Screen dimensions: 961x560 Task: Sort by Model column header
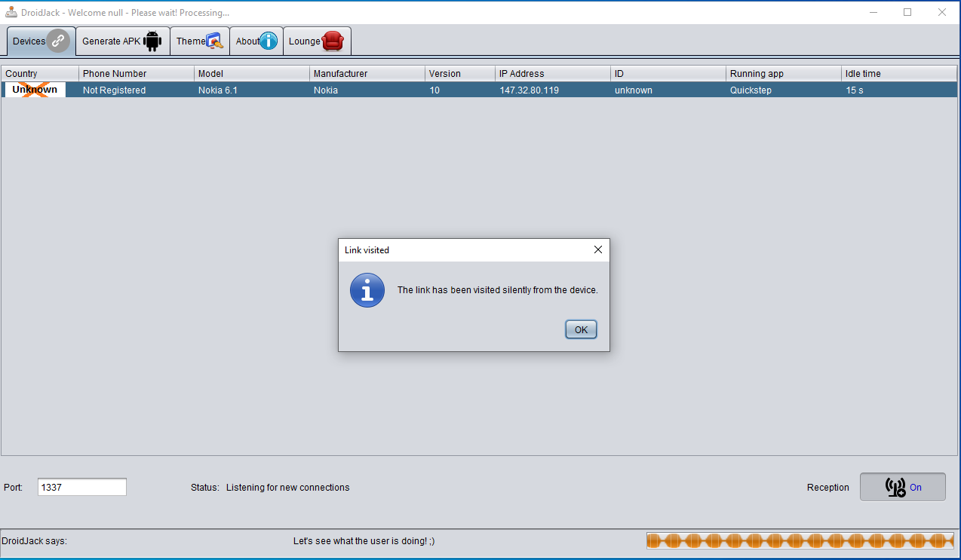click(x=252, y=73)
